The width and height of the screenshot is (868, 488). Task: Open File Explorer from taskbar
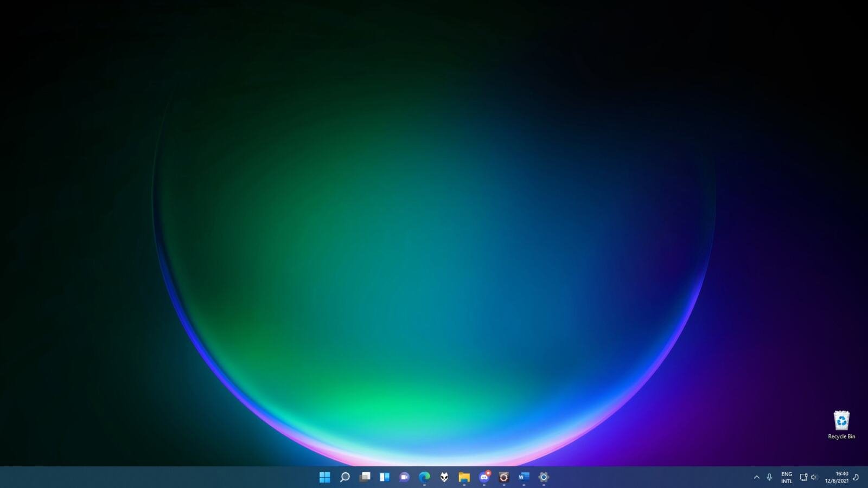(x=464, y=477)
